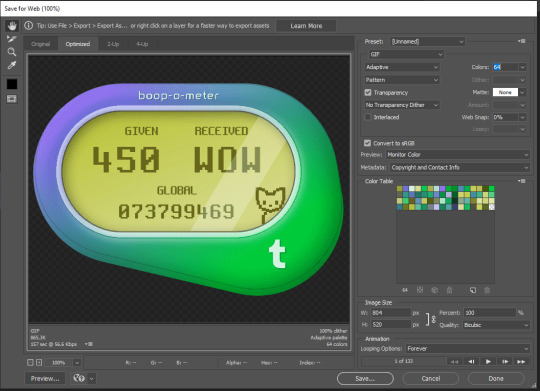
Task: Click the Learn More button
Action: tap(306, 26)
